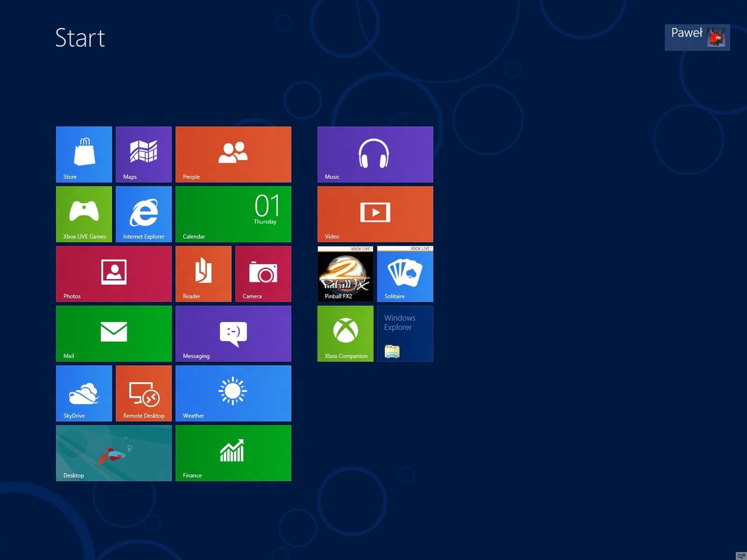Open the Calendar tile showing 01 Thursday
Image resolution: width=747 pixels, height=560 pixels.
point(233,214)
